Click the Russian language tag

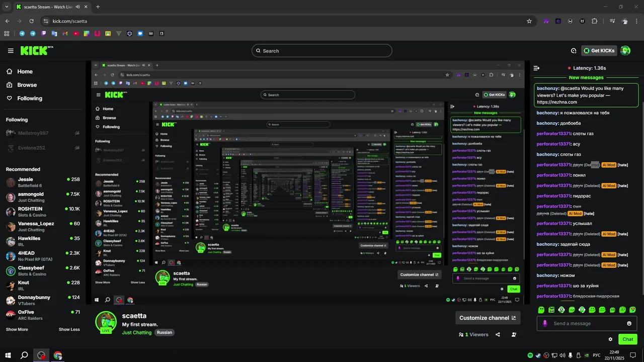click(x=164, y=332)
